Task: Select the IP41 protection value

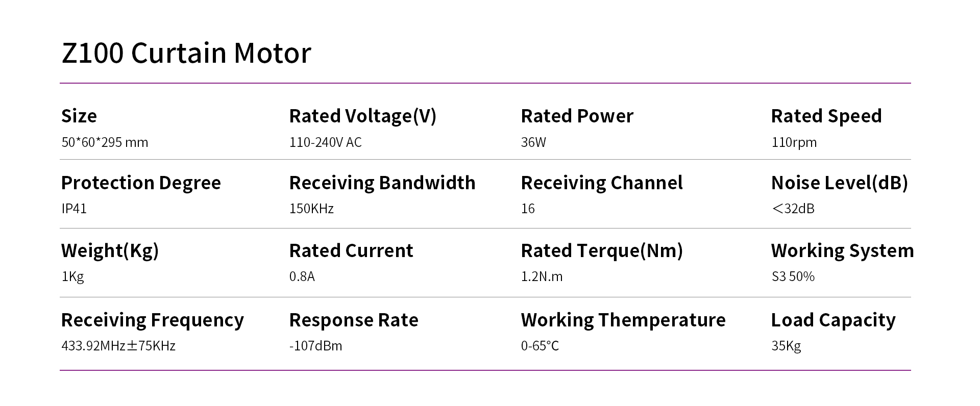Action: [x=74, y=209]
